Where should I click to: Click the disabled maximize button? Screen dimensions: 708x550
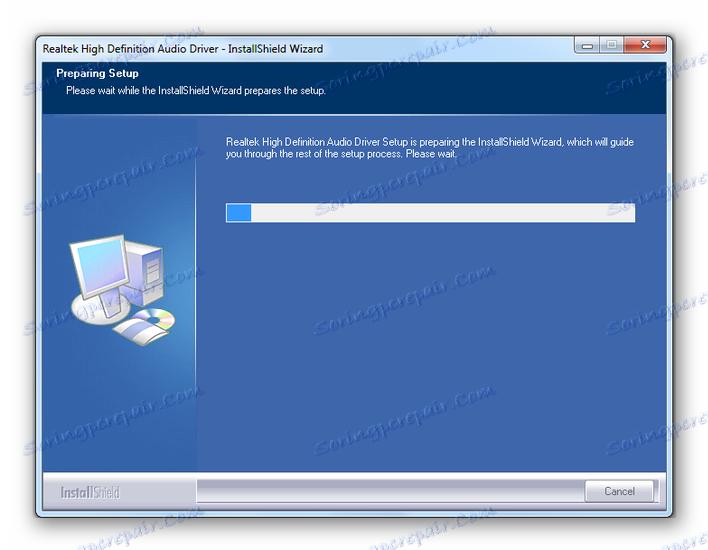pos(612,45)
